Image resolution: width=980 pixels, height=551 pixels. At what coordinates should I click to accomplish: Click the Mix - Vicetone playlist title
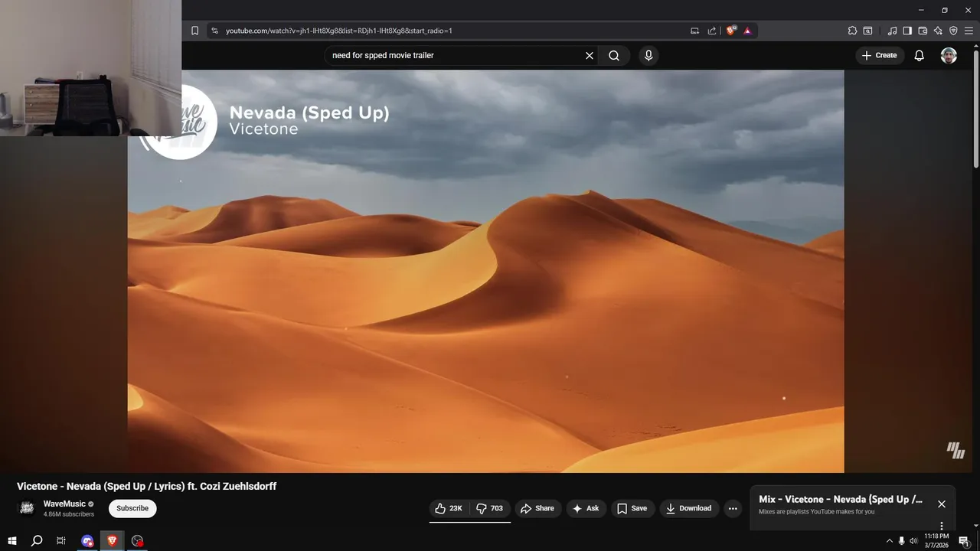coord(841,499)
